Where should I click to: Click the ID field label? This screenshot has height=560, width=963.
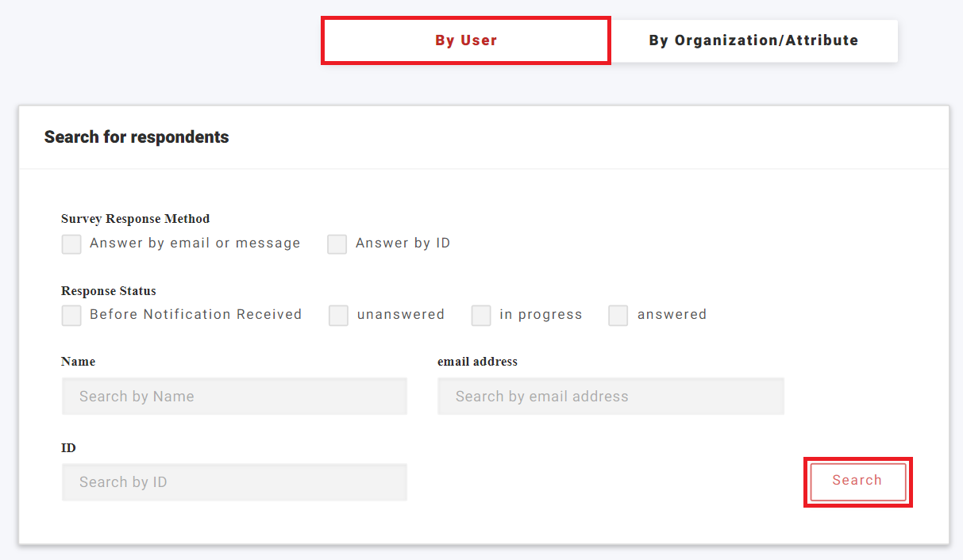(x=68, y=448)
